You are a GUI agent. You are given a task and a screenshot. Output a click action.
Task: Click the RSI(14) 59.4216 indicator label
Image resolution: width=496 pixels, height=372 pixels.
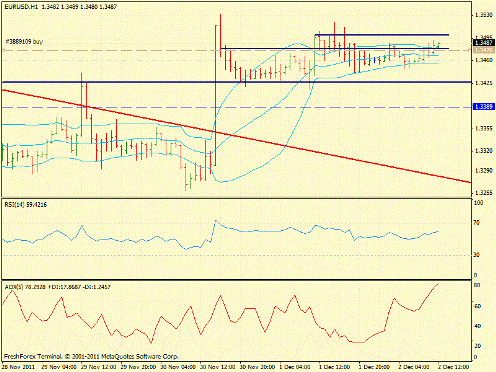(x=26, y=204)
